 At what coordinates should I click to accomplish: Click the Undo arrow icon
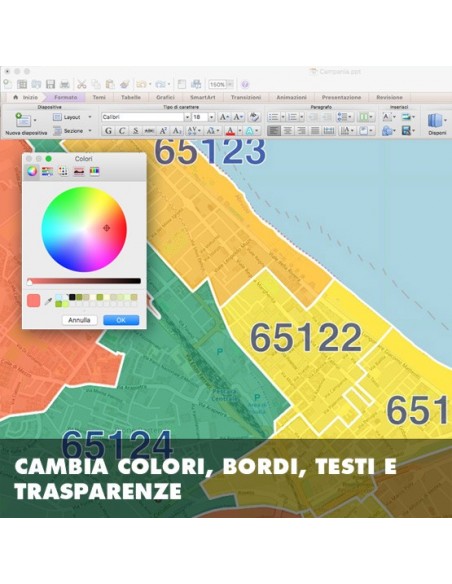(x=141, y=85)
